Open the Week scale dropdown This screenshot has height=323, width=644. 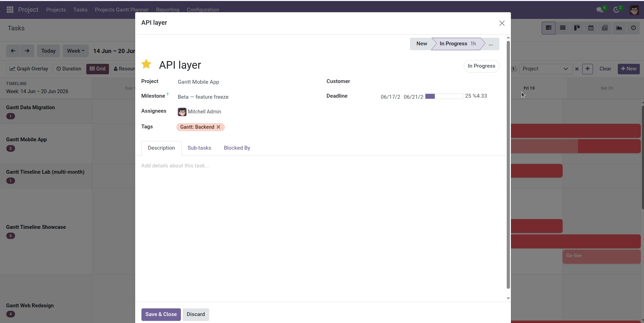click(76, 51)
